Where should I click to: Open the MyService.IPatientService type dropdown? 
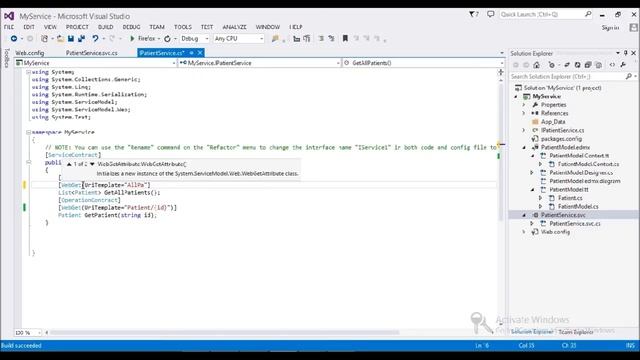(x=260, y=63)
